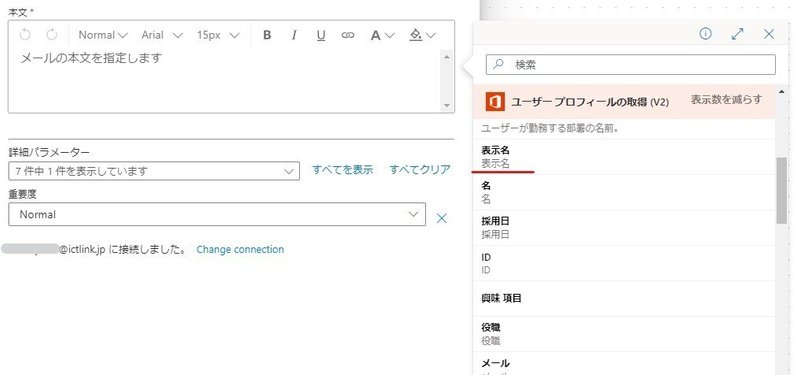Open the Arial font family dropdown
This screenshot has height=375, width=800.
162,35
